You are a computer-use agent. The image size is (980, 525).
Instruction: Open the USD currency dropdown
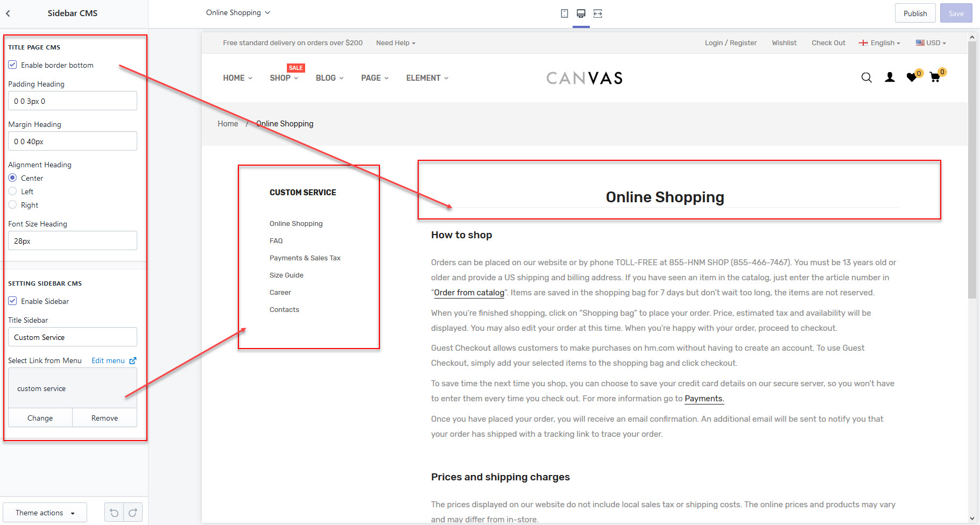[931, 43]
